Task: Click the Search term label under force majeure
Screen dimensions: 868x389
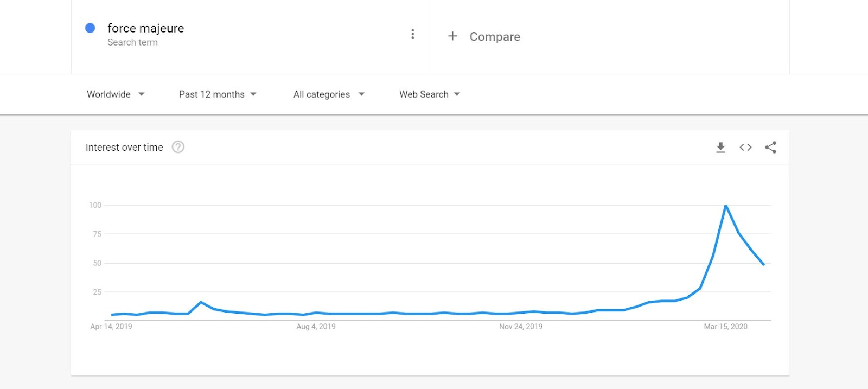Action: (132, 42)
